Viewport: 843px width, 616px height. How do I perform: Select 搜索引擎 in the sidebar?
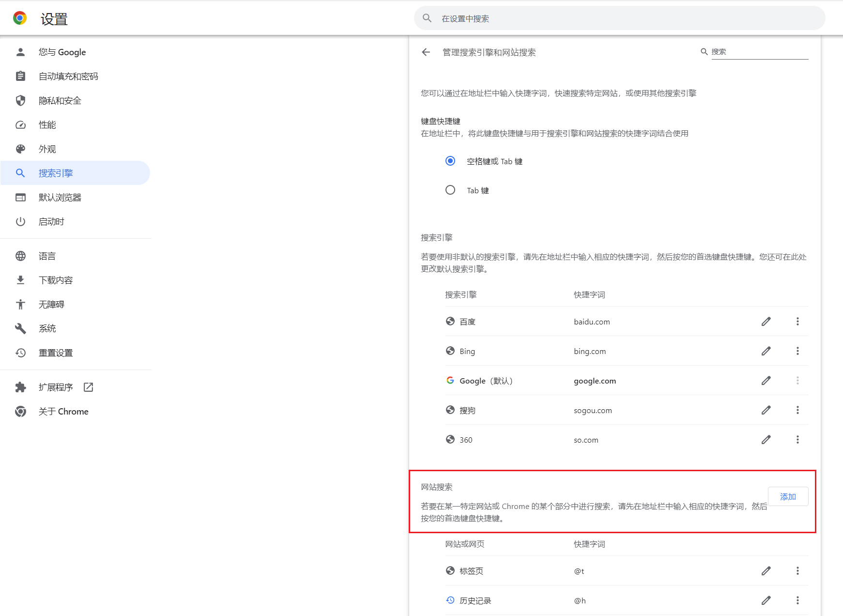pyautogui.click(x=76, y=173)
